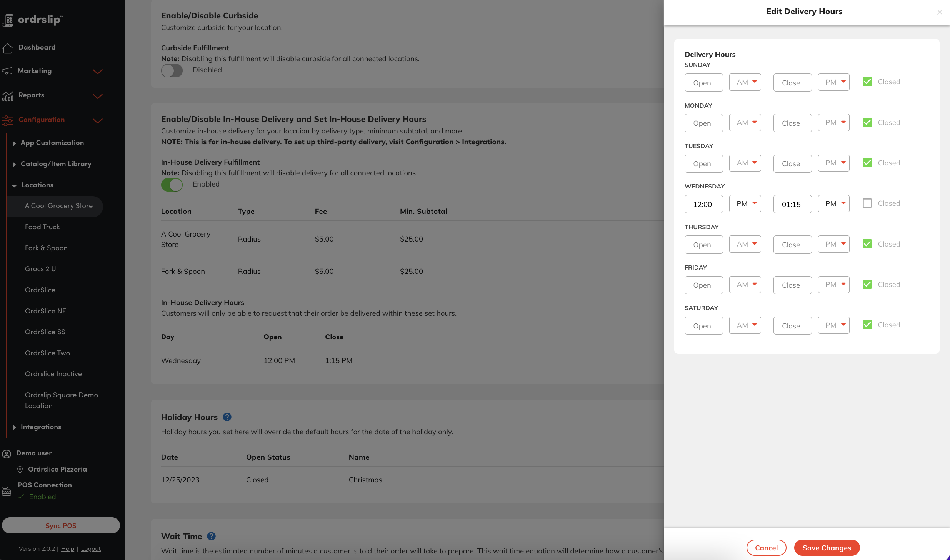Select Food Truck location in sidebar
The height and width of the screenshot is (560, 950).
click(42, 227)
